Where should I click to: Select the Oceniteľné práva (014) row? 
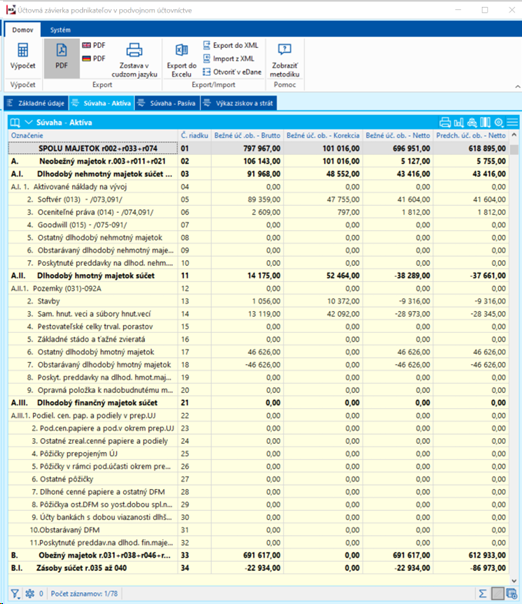[x=258, y=212]
